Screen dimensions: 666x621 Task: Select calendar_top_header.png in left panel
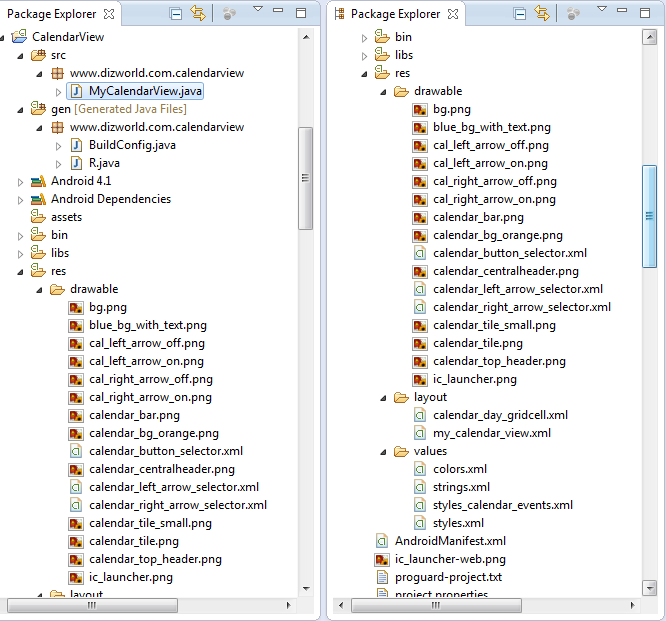click(155, 559)
